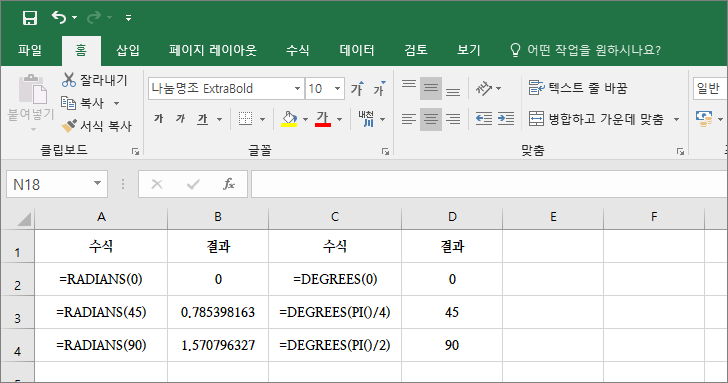Apply red font color 가

[323, 119]
